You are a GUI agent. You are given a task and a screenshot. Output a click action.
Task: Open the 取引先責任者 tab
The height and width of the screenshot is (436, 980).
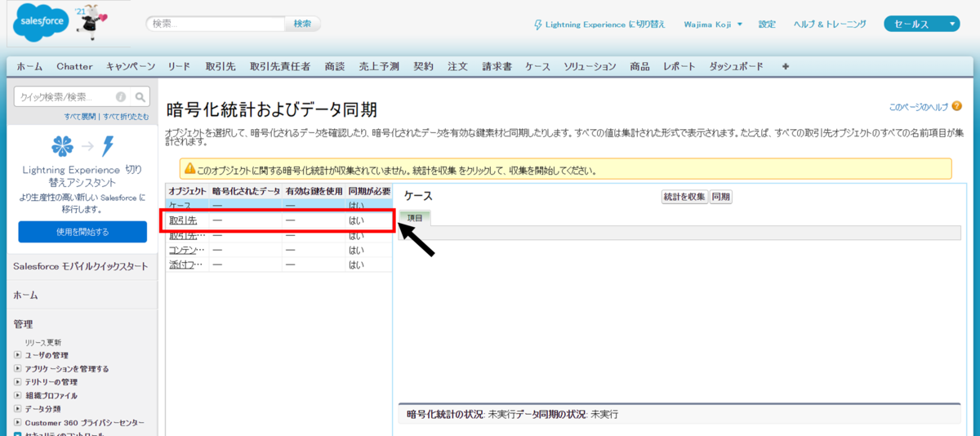(280, 66)
